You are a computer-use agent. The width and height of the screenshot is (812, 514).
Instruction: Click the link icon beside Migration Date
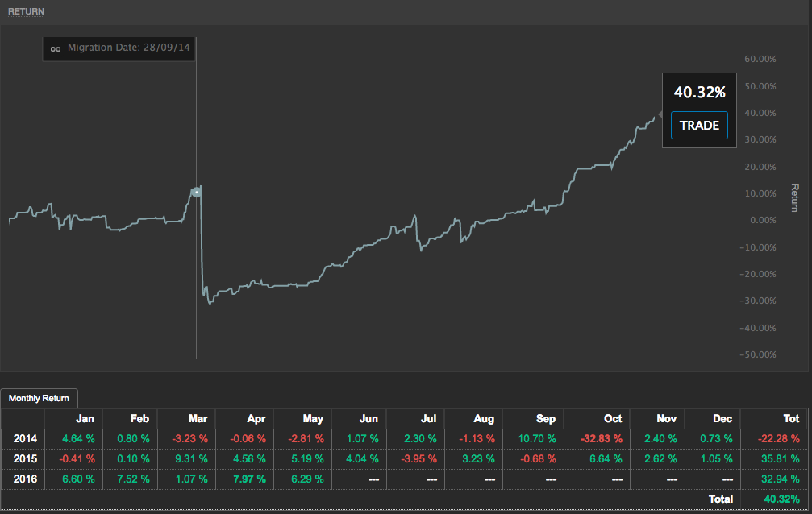[56, 48]
